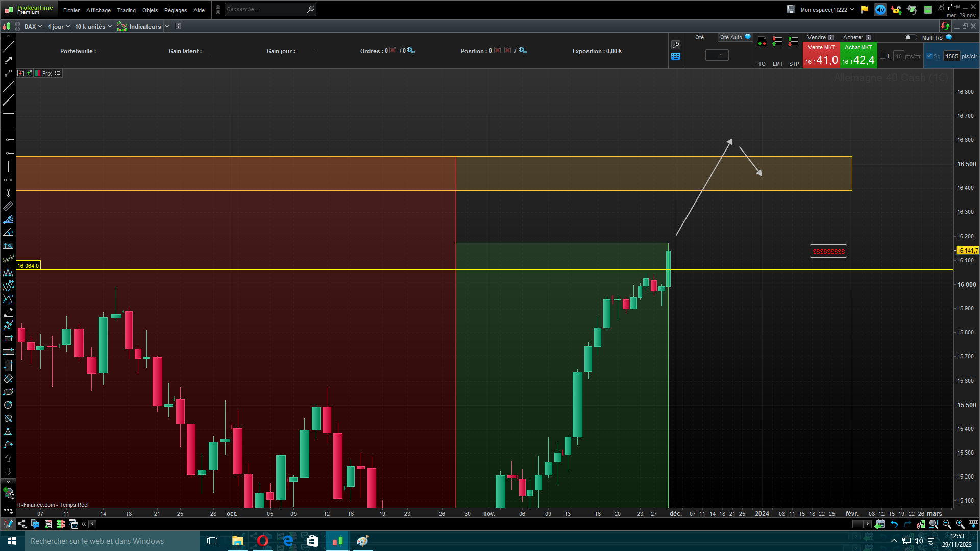Click the zoom in magnifier icon

point(960,524)
